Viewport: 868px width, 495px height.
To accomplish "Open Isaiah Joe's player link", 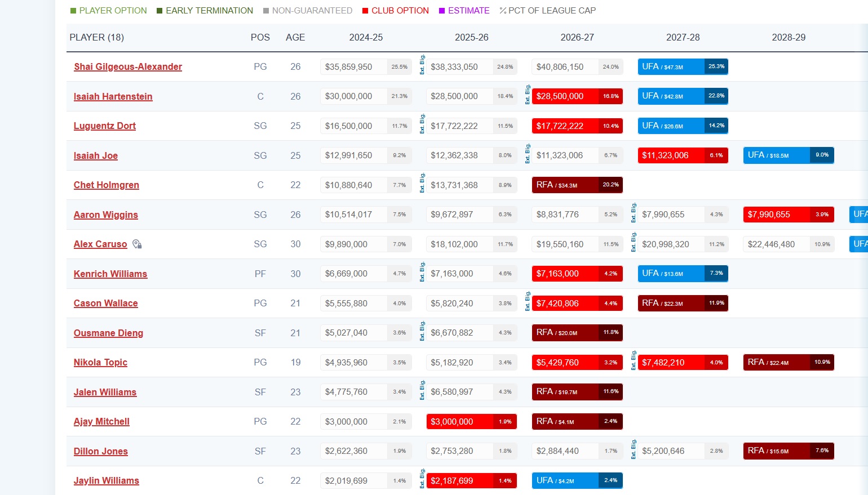I will [x=96, y=155].
